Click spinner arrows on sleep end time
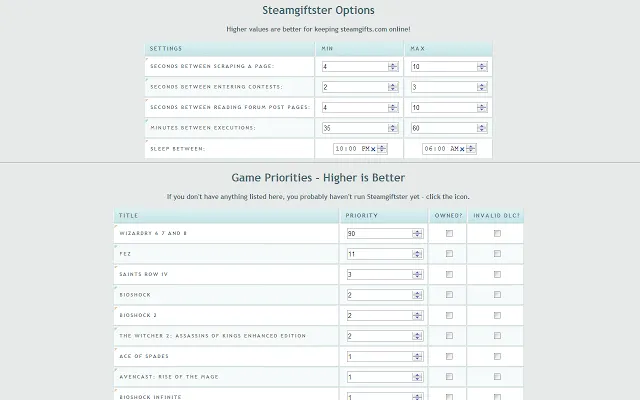This screenshot has width=640, height=400. (468, 149)
